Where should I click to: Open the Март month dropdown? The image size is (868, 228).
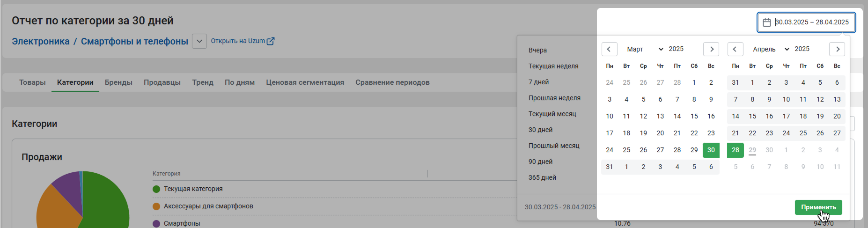645,49
